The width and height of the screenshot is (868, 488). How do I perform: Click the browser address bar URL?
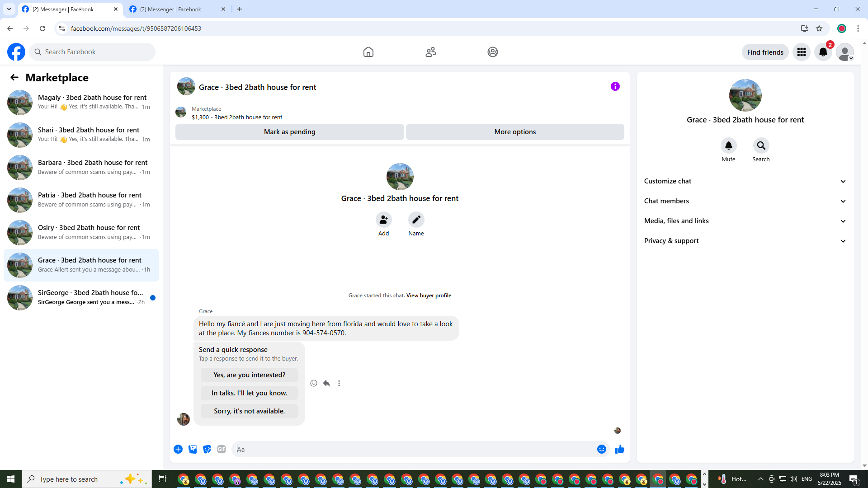(136, 28)
